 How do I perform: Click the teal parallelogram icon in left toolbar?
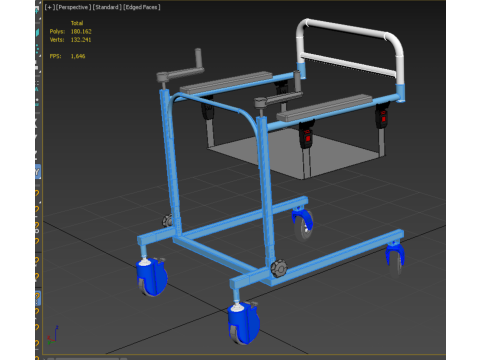pos(37,32)
